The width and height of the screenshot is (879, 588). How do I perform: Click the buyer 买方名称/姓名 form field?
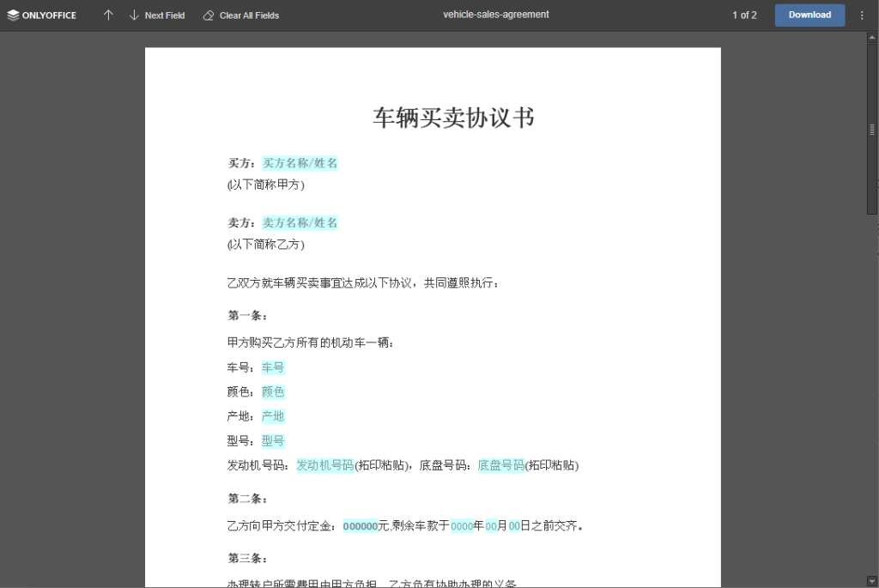click(300, 162)
